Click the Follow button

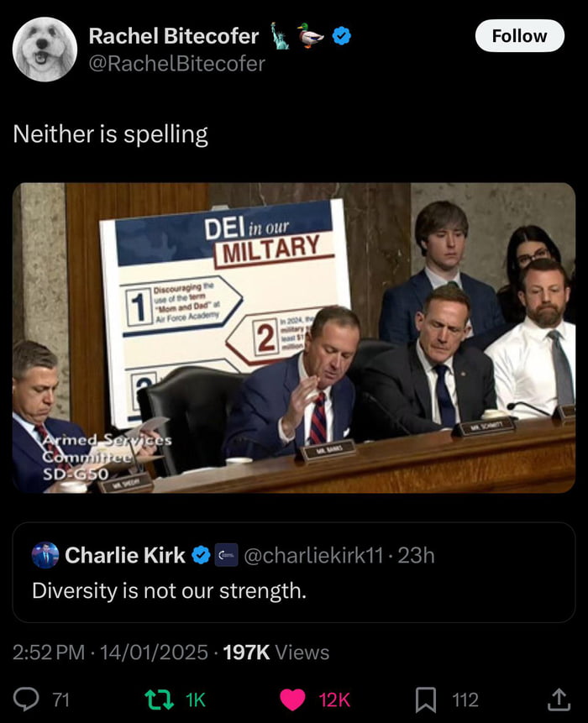(x=519, y=36)
